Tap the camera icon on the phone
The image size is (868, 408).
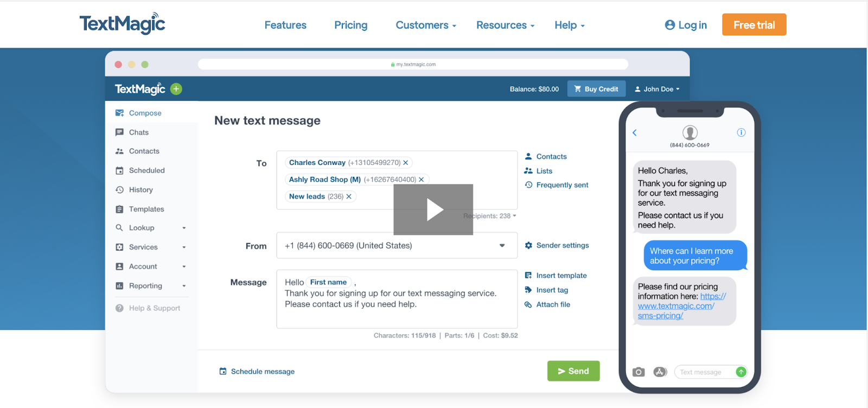click(x=639, y=372)
